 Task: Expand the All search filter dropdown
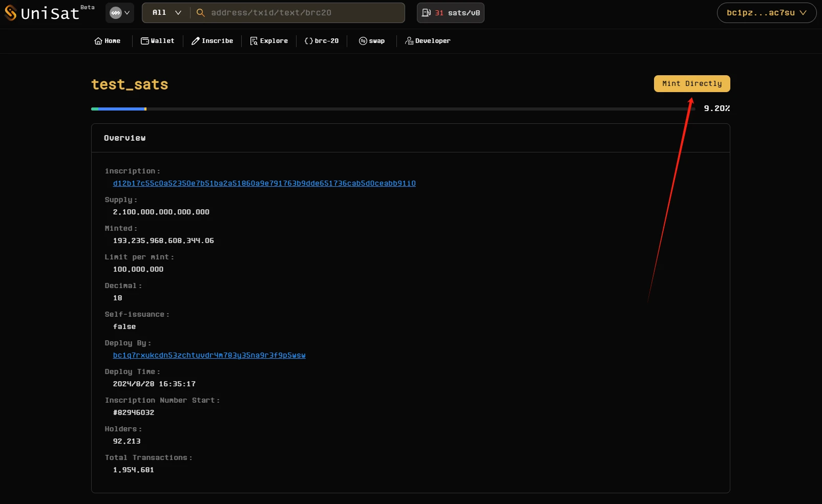pos(166,13)
